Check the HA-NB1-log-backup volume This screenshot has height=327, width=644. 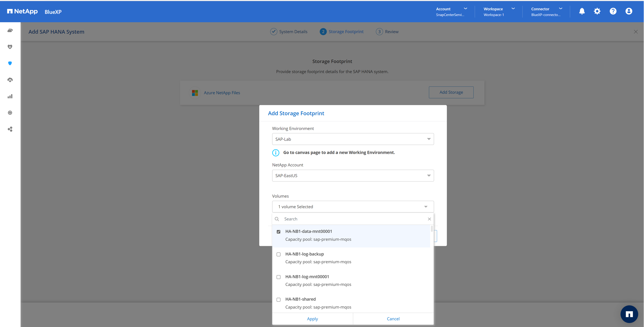pyautogui.click(x=279, y=254)
